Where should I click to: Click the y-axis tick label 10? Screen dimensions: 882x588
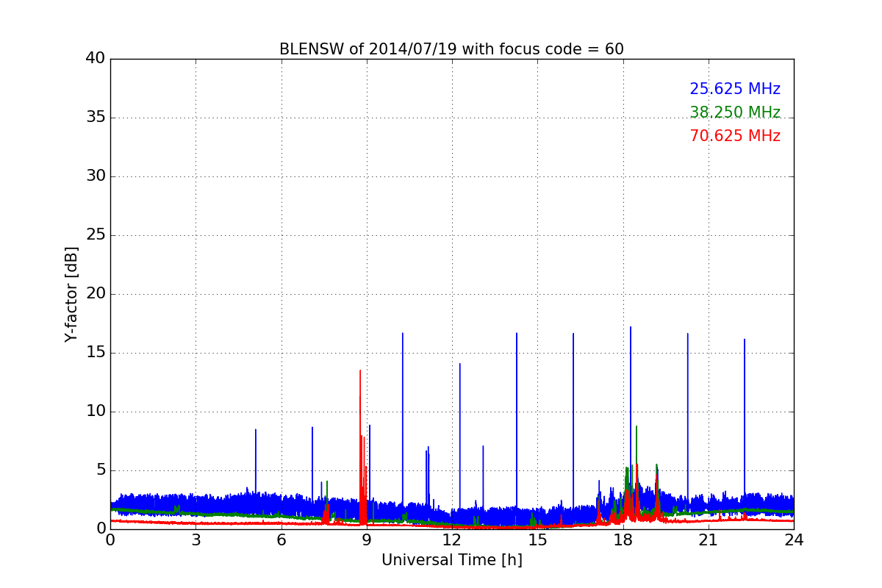[95, 412]
